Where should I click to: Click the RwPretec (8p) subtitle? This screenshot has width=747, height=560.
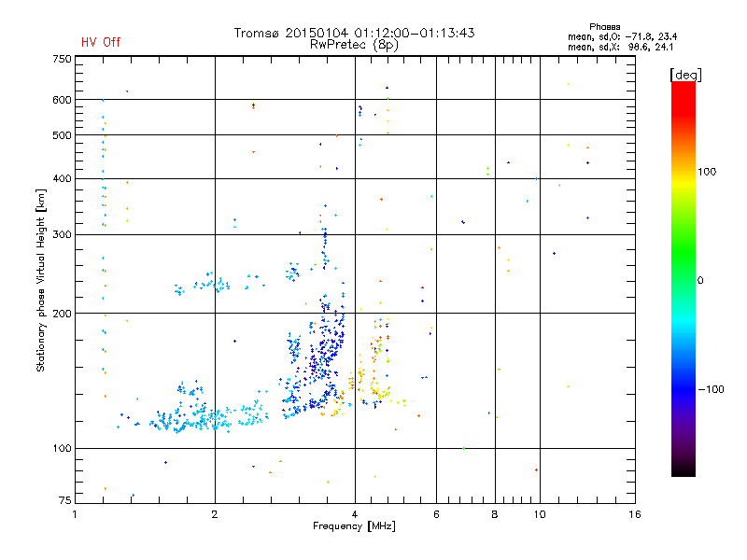[x=354, y=45]
